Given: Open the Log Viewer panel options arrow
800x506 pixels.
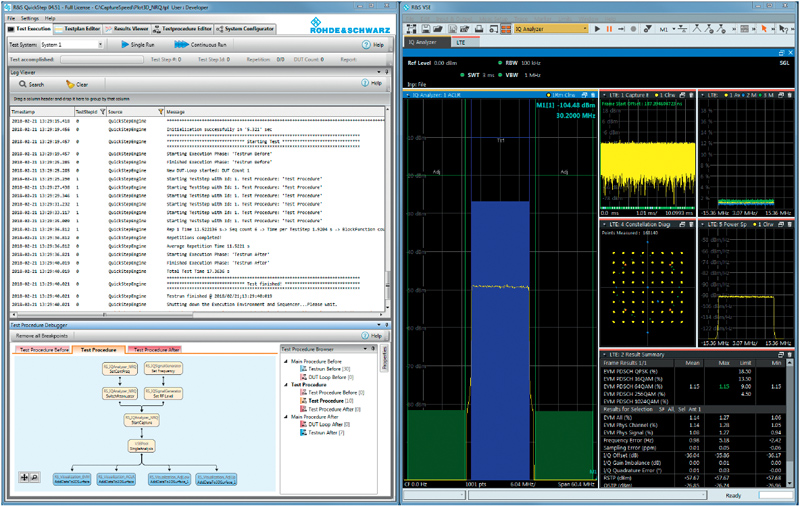Looking at the screenshot, I should (379, 72).
